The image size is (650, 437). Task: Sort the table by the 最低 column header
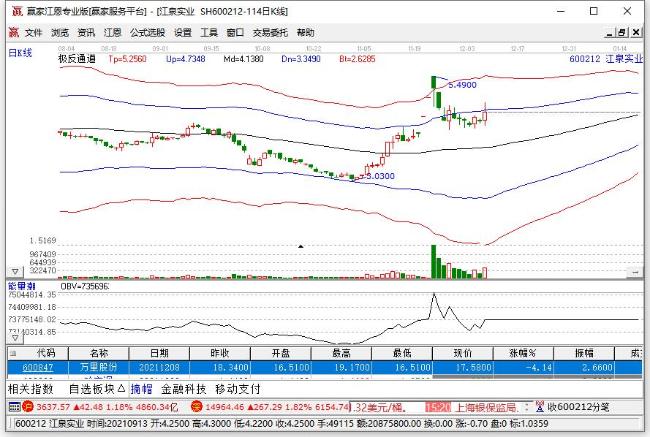[402, 353]
